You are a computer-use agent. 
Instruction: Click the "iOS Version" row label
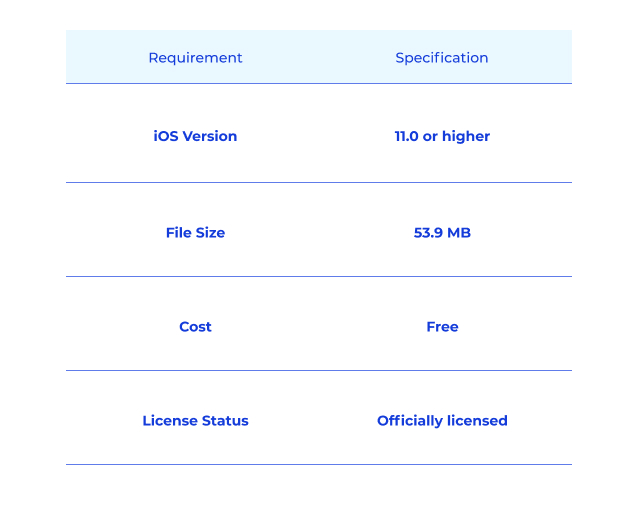[x=195, y=136]
